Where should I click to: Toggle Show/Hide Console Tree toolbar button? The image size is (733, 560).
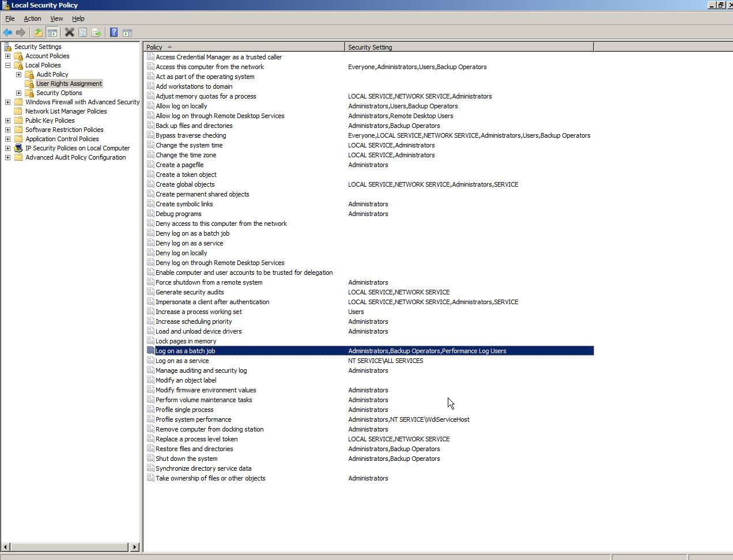click(52, 32)
